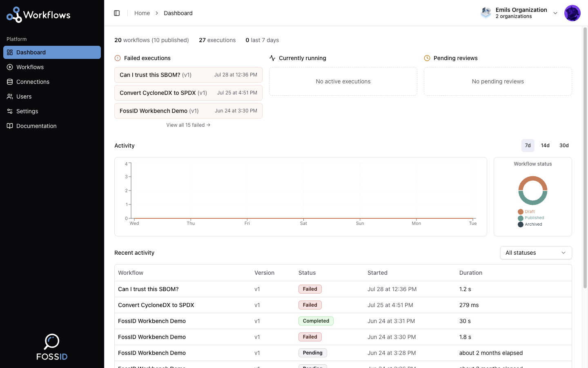Select the 14d activity range
The height and width of the screenshot is (368, 588).
545,146
